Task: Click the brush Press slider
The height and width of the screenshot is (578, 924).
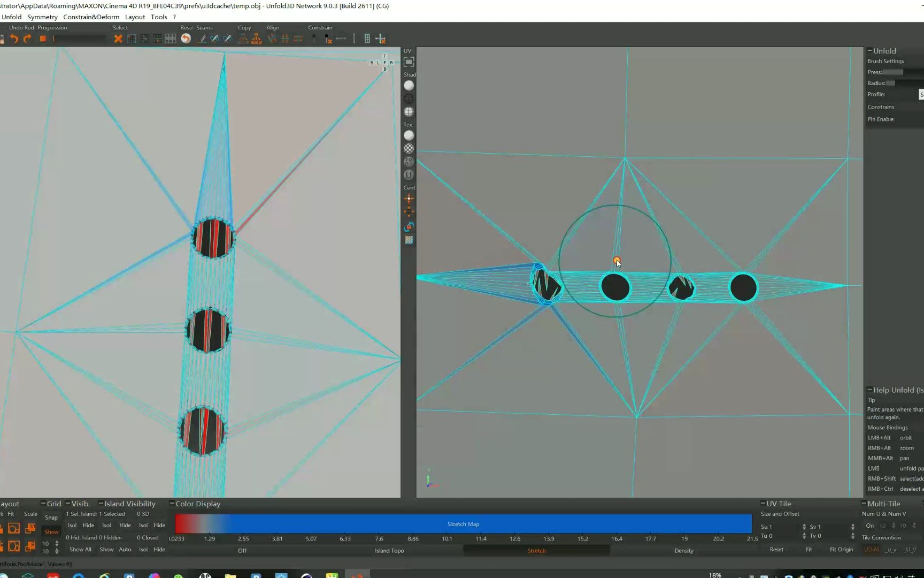Action: [x=903, y=72]
